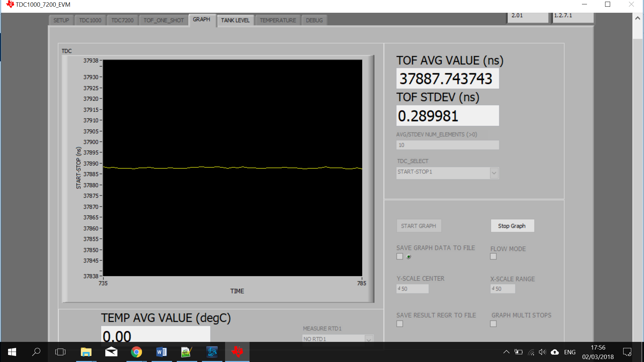Switch to the TANK LEVEL tab

coord(235,20)
